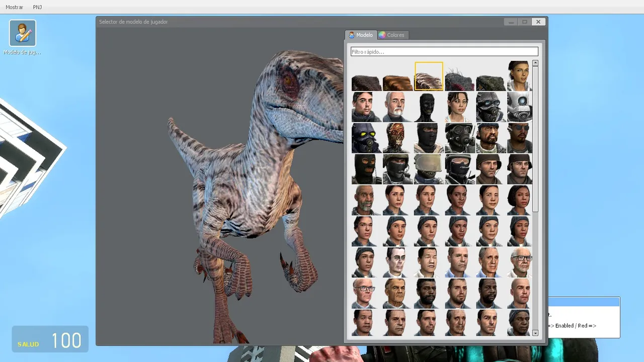Open the PNJ menu
The image size is (644, 362).
37,7
